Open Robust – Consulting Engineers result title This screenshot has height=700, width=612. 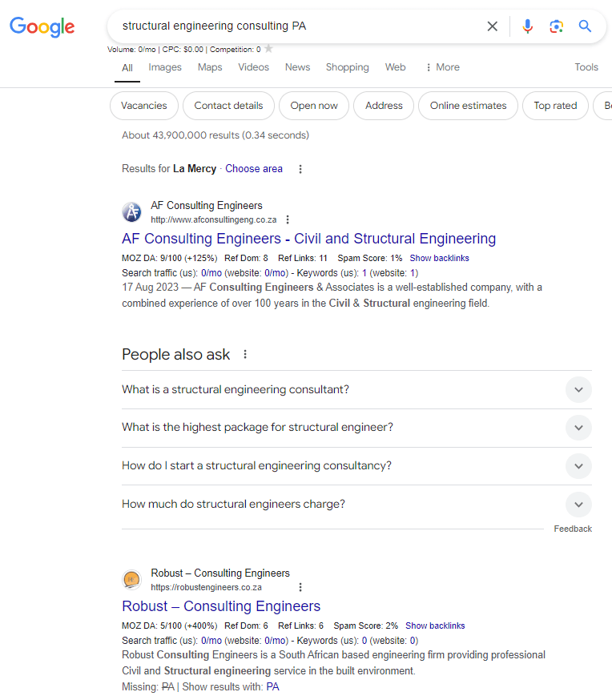click(x=221, y=606)
